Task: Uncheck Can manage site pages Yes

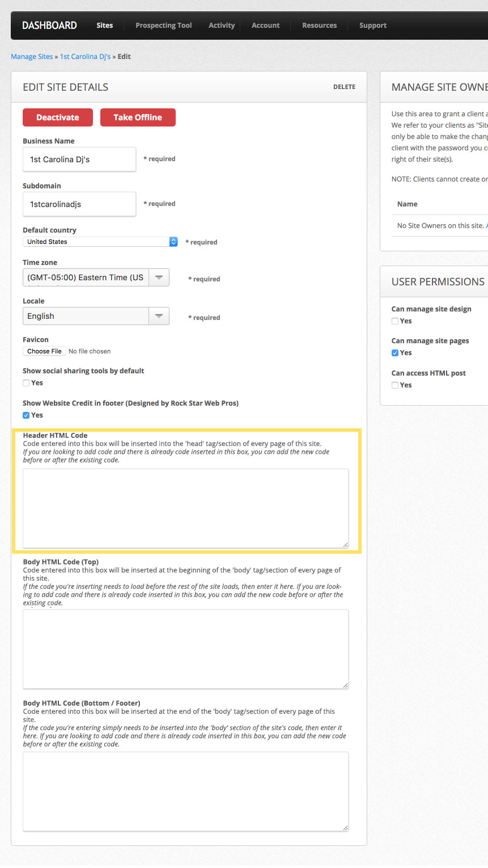Action: pyautogui.click(x=395, y=353)
